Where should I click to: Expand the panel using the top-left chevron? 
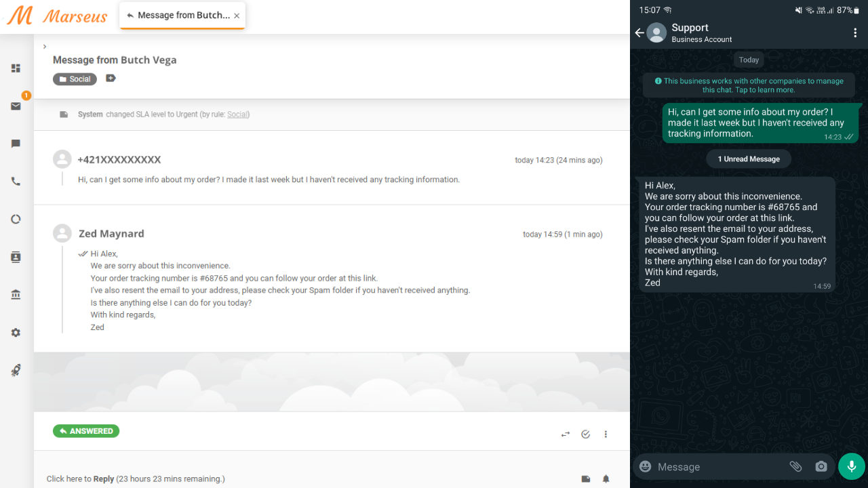[x=45, y=47]
